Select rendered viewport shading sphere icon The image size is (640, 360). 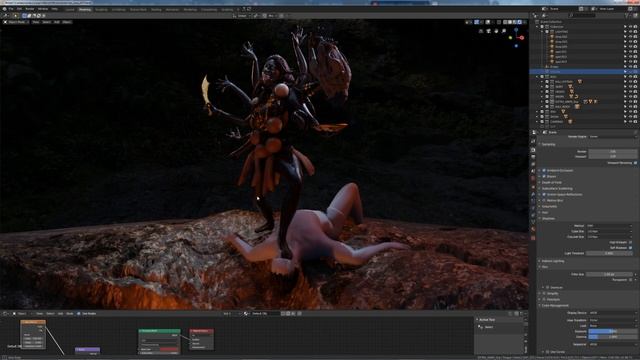coord(520,22)
